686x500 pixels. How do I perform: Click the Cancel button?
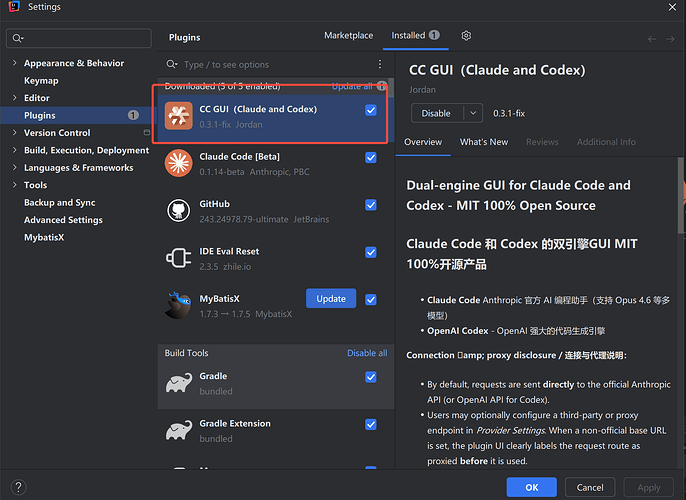tap(590, 487)
